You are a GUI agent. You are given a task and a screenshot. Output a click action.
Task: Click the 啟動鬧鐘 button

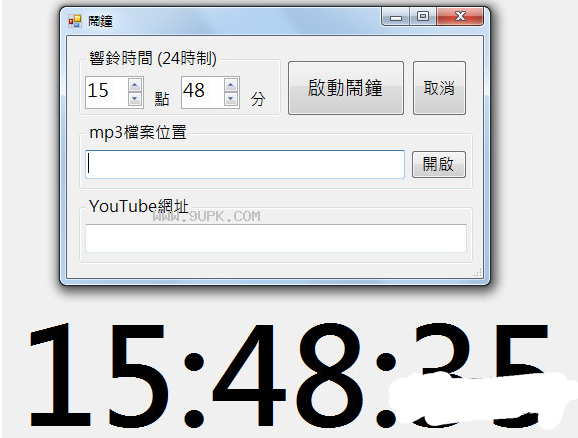point(346,88)
